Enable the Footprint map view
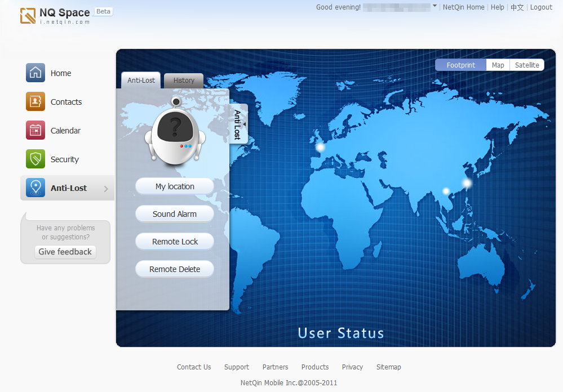The height and width of the screenshot is (392, 563). tap(460, 65)
